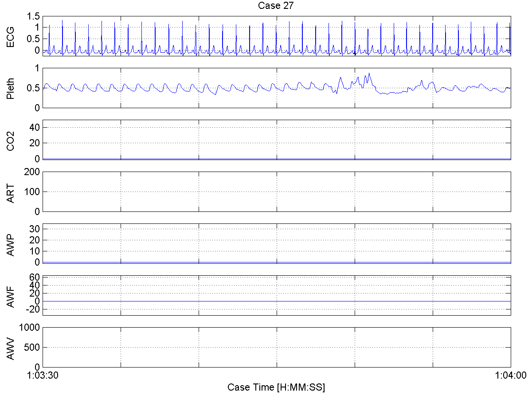Click the flat CO2 trace line
The image size is (532, 399).
click(277, 159)
